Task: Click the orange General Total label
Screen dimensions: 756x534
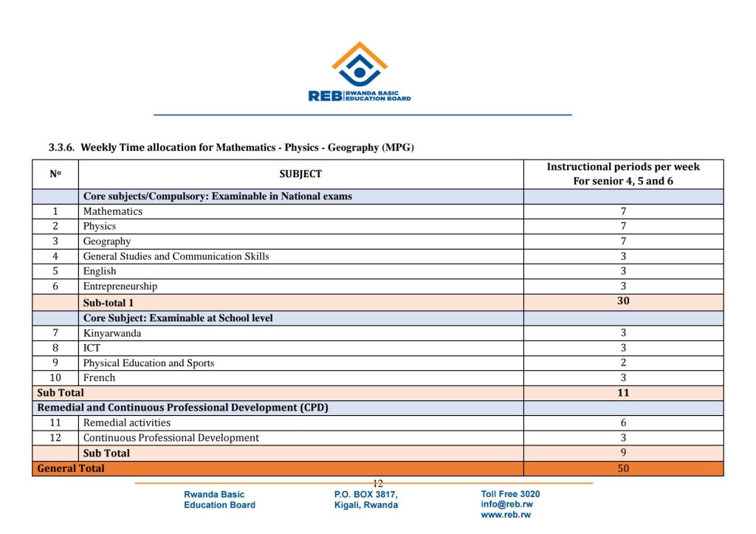Action: (71, 468)
